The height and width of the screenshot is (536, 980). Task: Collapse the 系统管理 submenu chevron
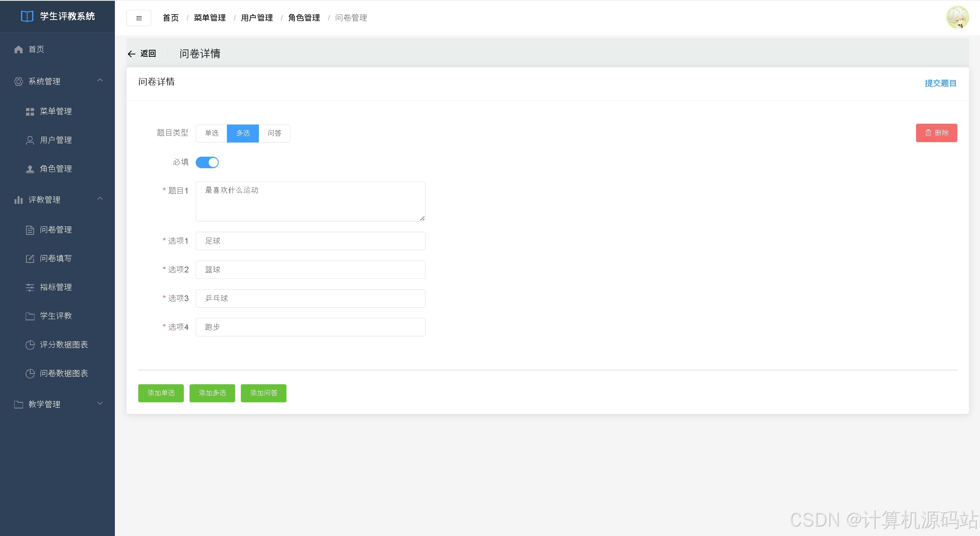[x=100, y=80]
